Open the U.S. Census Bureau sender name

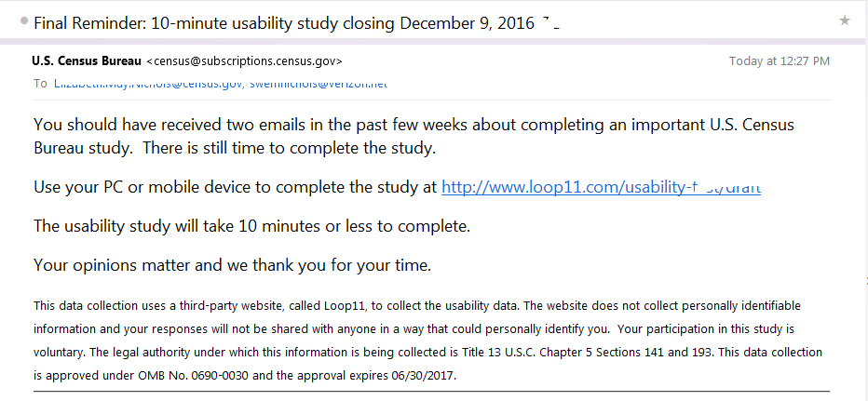(87, 61)
